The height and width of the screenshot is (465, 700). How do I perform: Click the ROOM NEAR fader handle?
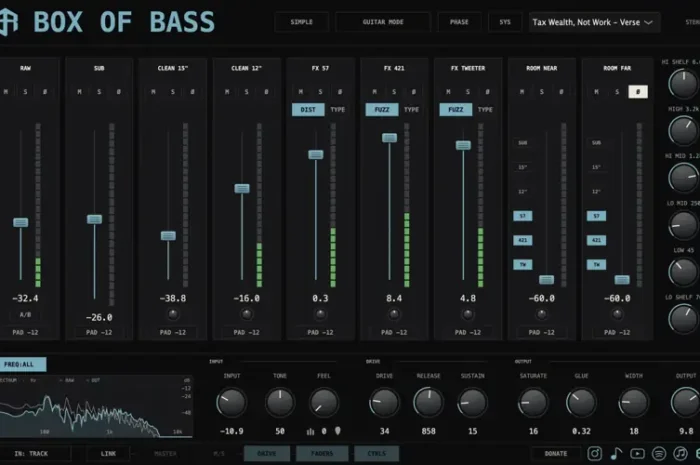[x=546, y=280]
